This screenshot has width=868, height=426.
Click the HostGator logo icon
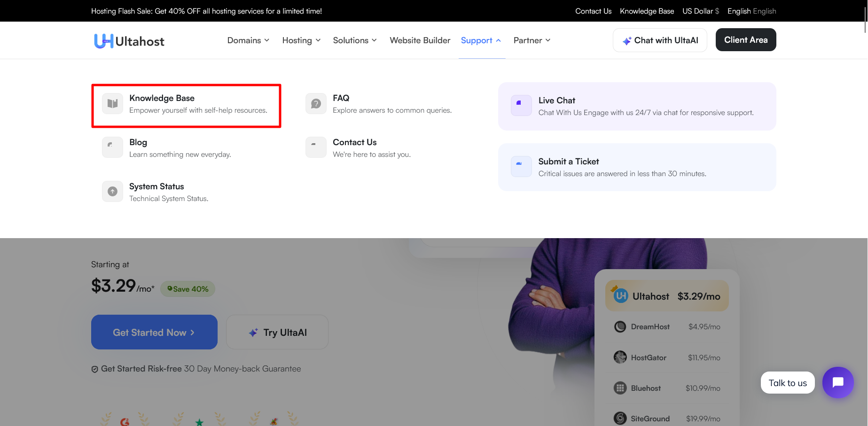620,357
